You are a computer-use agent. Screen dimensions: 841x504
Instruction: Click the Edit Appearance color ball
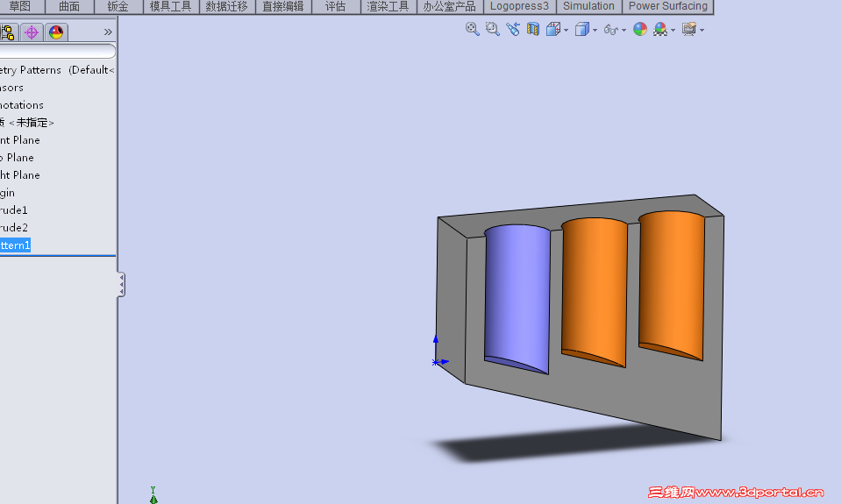pyautogui.click(x=640, y=29)
